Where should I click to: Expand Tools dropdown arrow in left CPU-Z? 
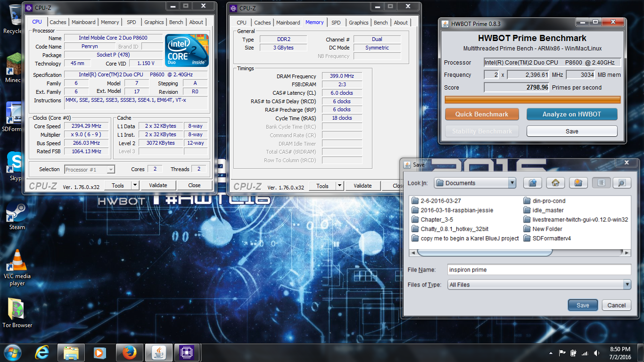135,185
